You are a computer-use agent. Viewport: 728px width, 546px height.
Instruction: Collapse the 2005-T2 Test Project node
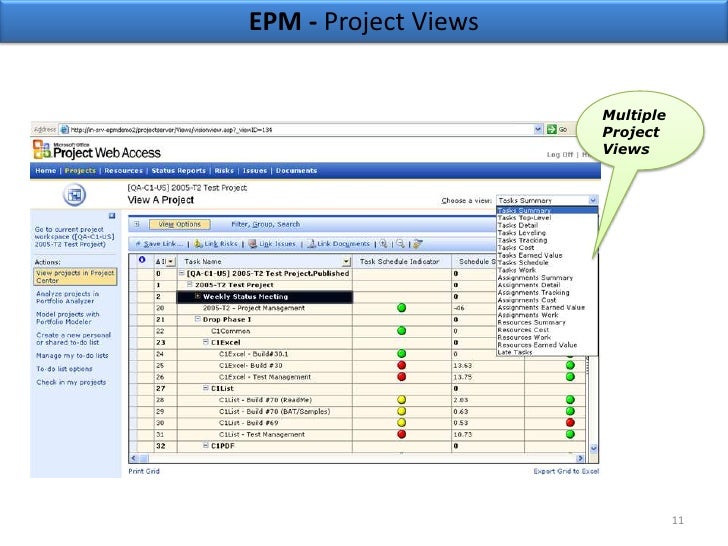point(190,285)
